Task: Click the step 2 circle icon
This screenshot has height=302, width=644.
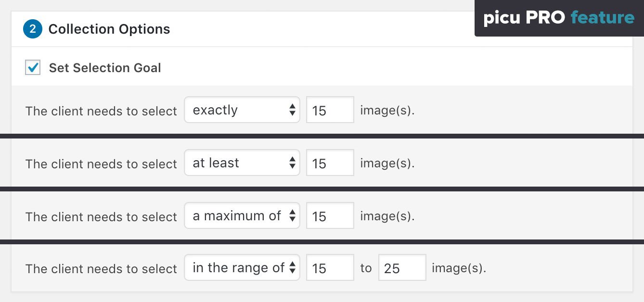Action: [x=33, y=29]
